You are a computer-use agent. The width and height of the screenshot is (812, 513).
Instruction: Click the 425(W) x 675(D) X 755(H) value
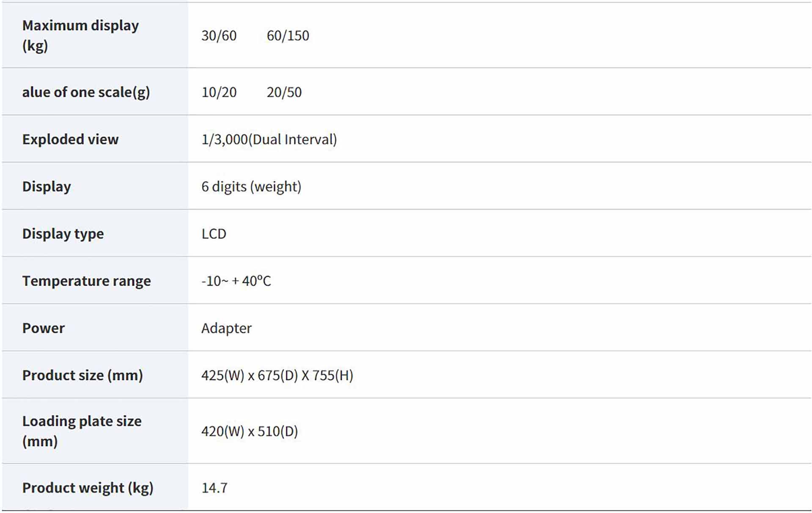coord(277,375)
